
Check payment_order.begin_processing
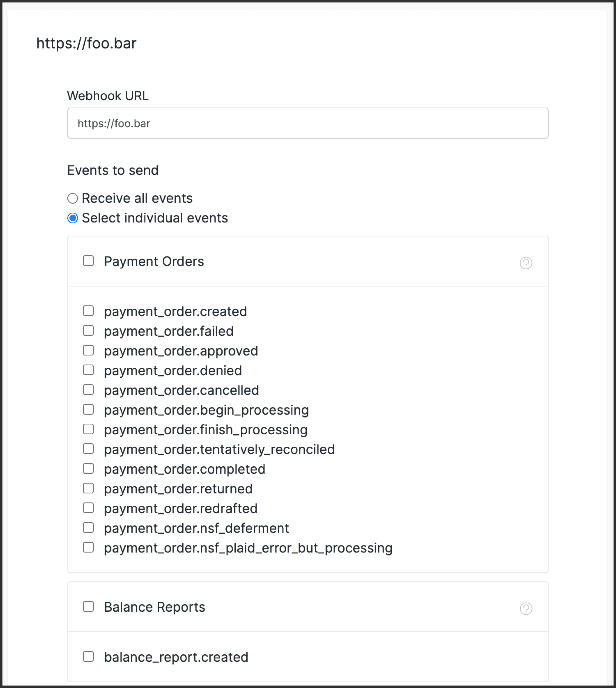[88, 409]
